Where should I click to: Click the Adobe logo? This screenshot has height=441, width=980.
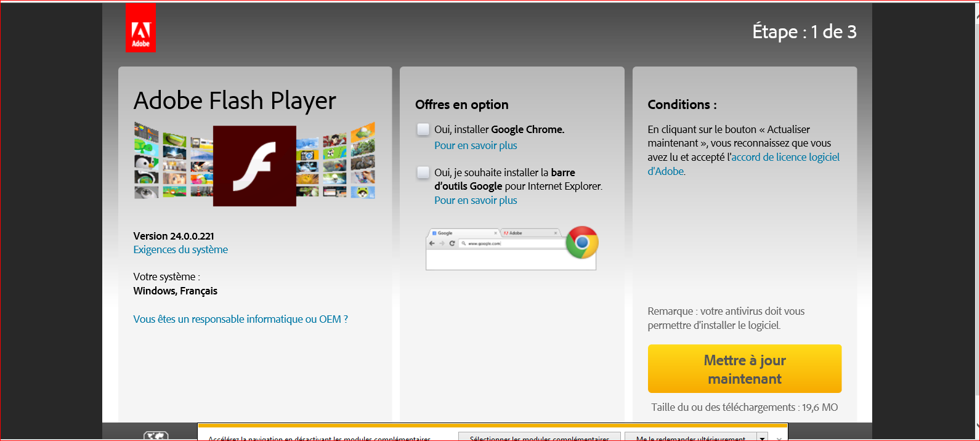(x=140, y=28)
